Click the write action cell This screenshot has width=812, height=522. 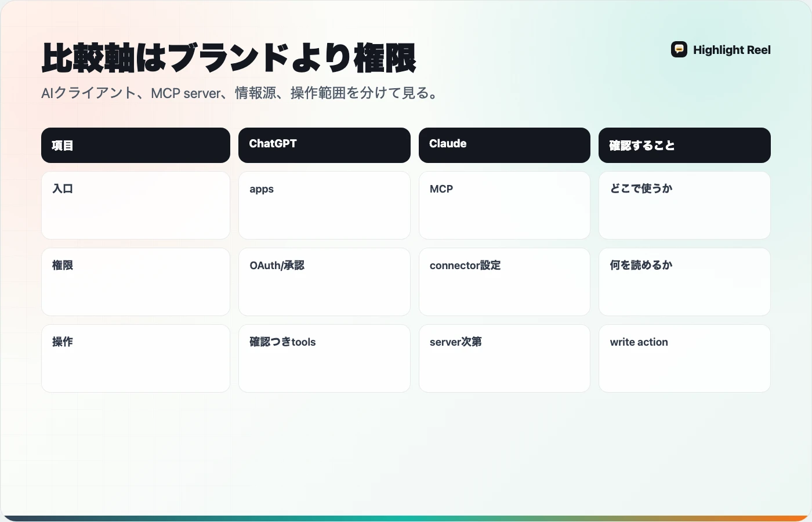tap(684, 358)
